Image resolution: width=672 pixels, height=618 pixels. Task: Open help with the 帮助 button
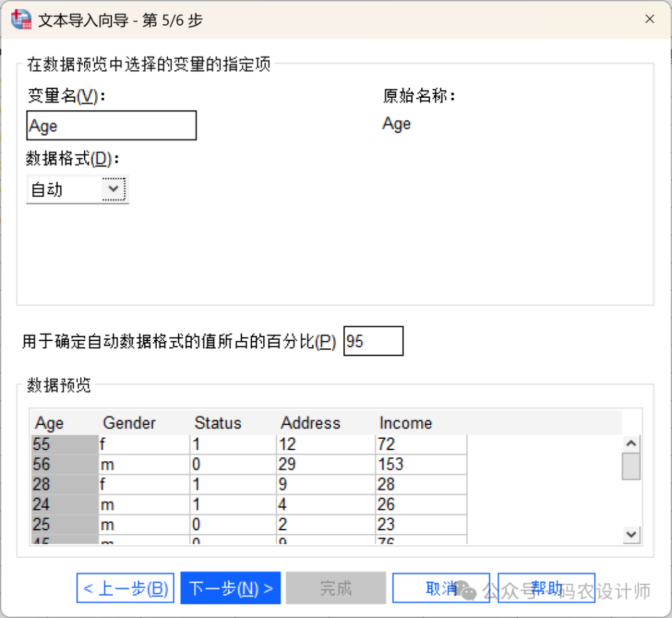(546, 588)
